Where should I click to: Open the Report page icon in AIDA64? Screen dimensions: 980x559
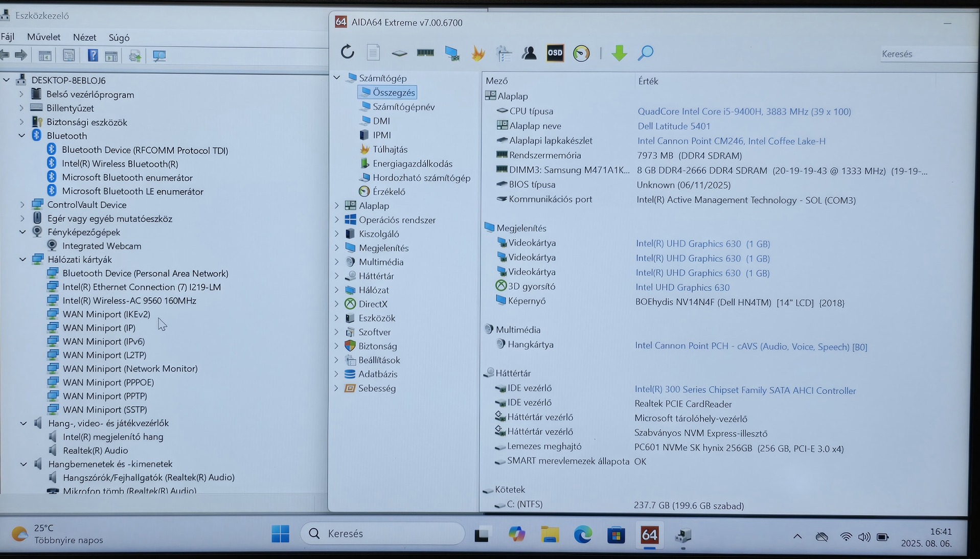coord(373,52)
